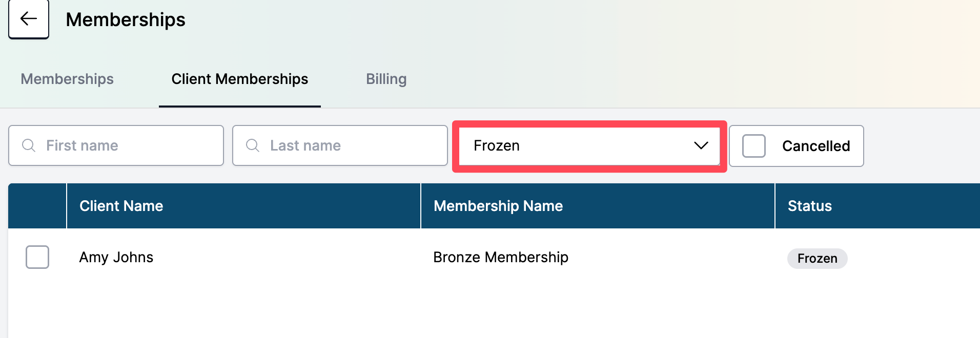The height and width of the screenshot is (338, 980).
Task: Click the Membership Name column header
Action: click(x=498, y=206)
